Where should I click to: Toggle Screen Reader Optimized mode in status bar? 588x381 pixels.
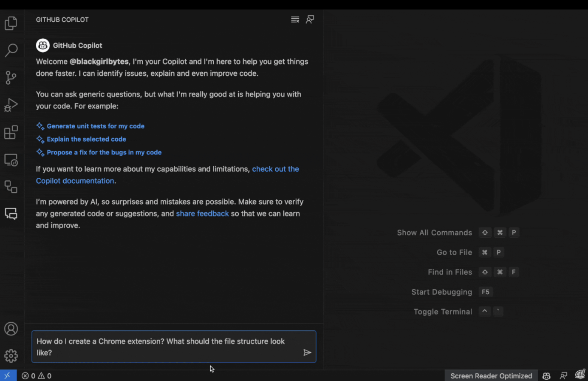[491, 376]
